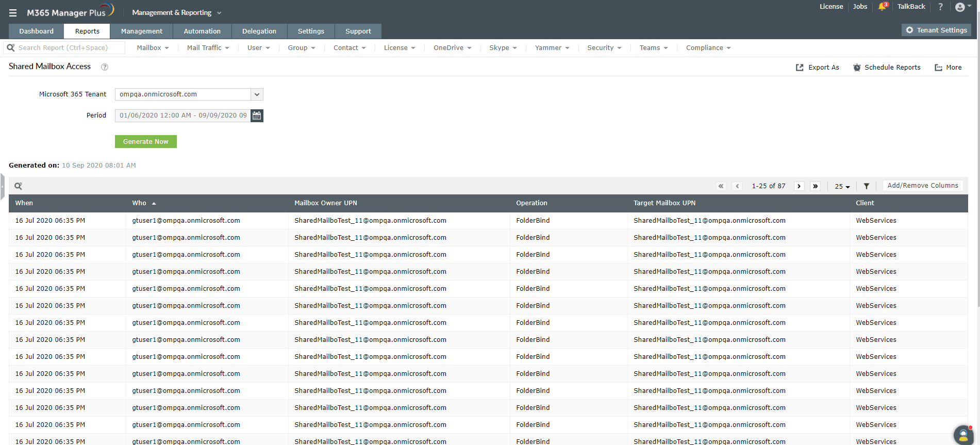This screenshot has height=445, width=980.
Task: Open the More actions menu
Action: point(948,68)
